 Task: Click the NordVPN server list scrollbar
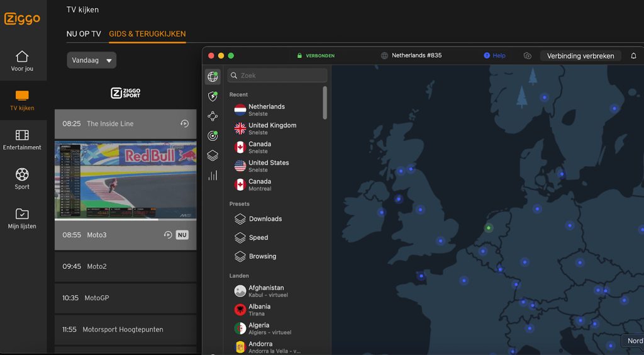coord(325,103)
